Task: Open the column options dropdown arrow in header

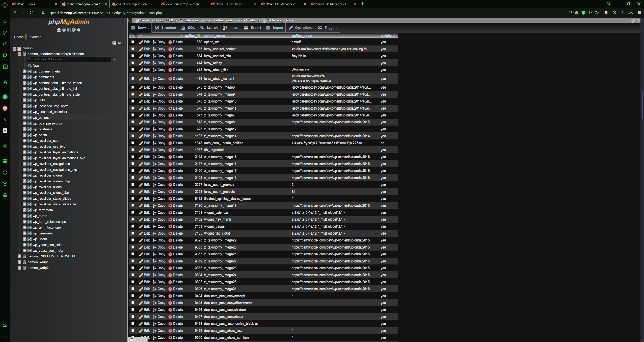Action: 181,36
